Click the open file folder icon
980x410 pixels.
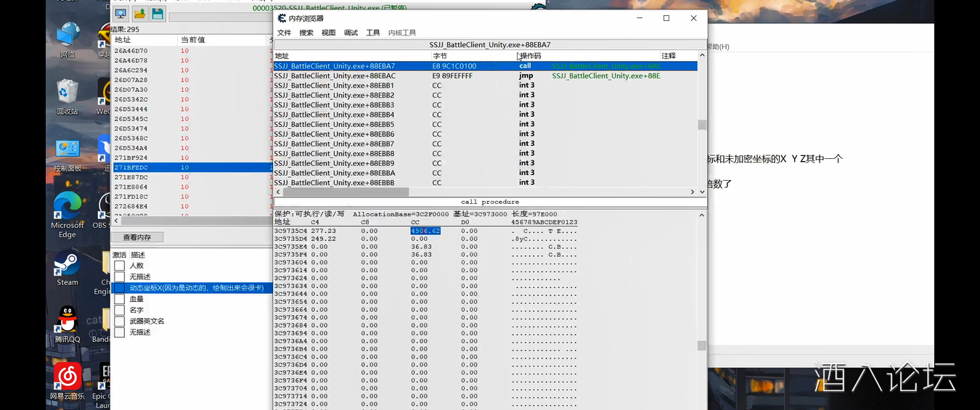[139, 14]
